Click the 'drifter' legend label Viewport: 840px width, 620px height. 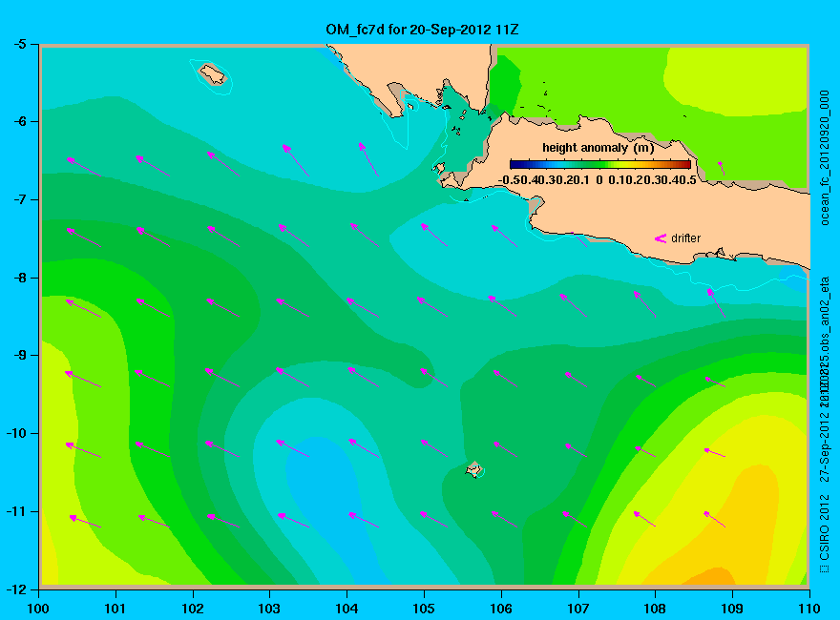pos(685,238)
